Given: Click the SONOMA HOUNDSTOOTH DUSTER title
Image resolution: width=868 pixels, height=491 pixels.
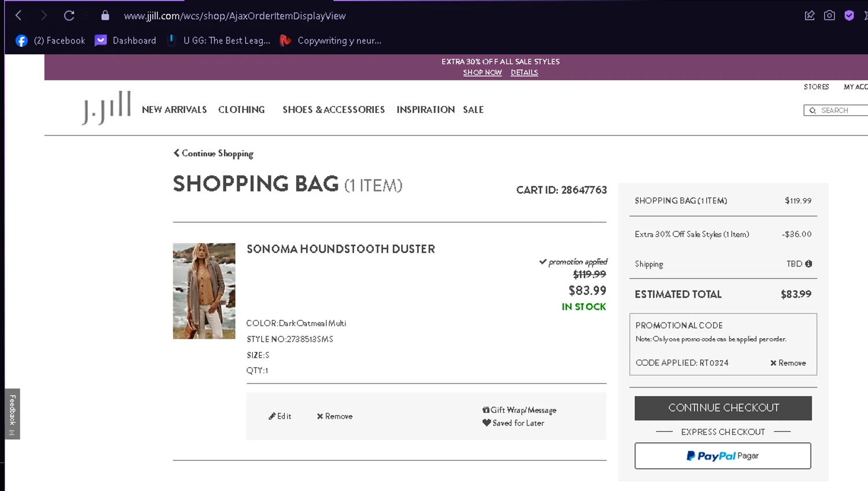Looking at the screenshot, I should coord(341,249).
